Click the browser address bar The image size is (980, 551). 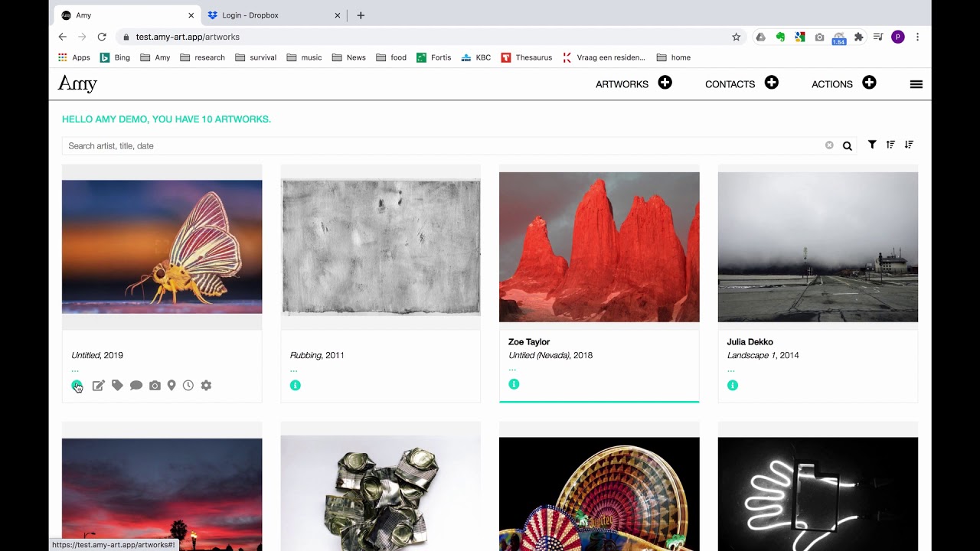click(429, 37)
